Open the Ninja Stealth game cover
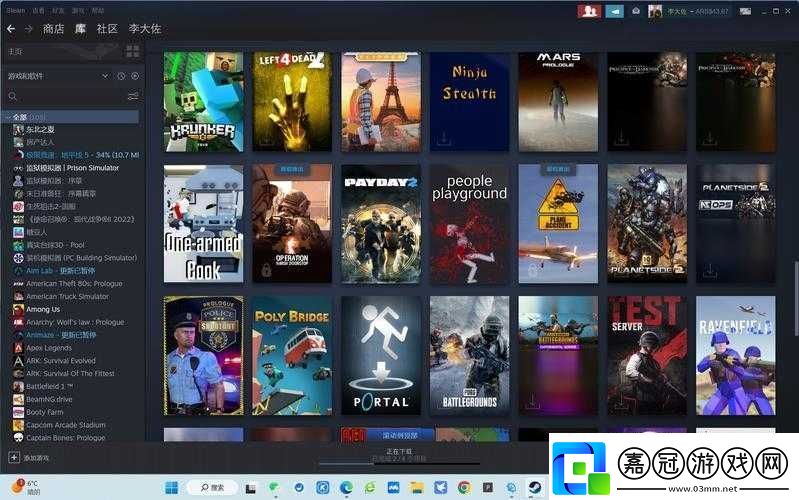799x500 pixels. (469, 101)
